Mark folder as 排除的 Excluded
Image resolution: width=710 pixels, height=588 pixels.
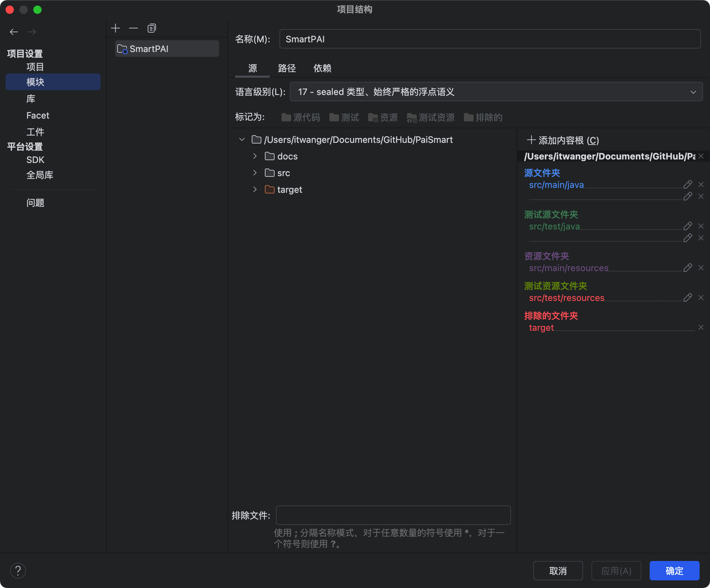(x=483, y=118)
